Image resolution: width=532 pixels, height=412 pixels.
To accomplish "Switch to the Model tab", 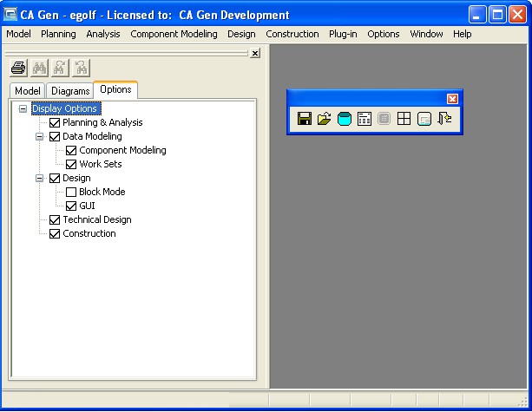I will [28, 91].
